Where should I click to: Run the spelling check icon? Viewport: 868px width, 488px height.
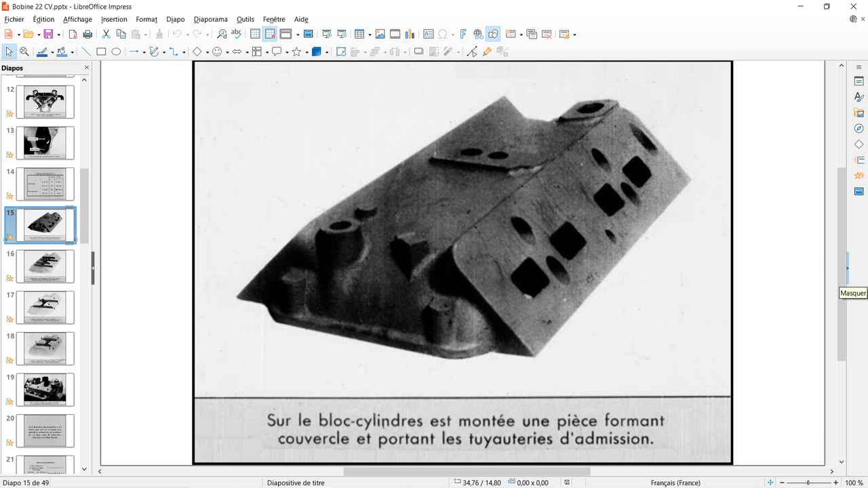point(236,34)
